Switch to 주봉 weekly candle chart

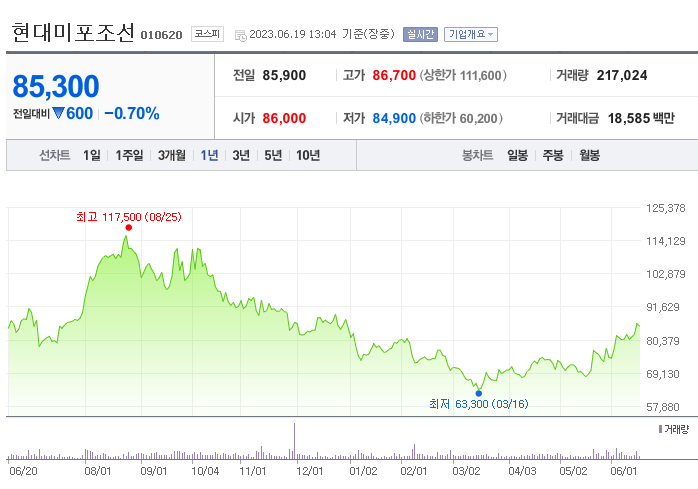coord(553,155)
